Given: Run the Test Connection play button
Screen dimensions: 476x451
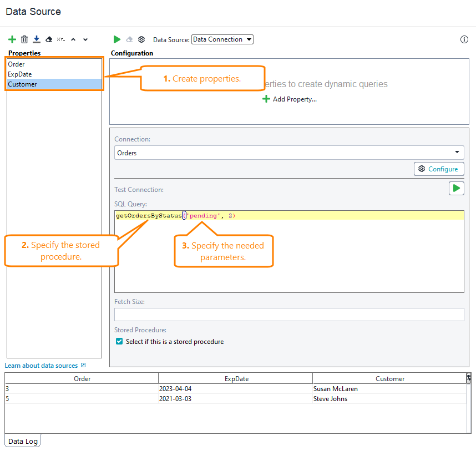Looking at the screenshot, I should (456, 188).
